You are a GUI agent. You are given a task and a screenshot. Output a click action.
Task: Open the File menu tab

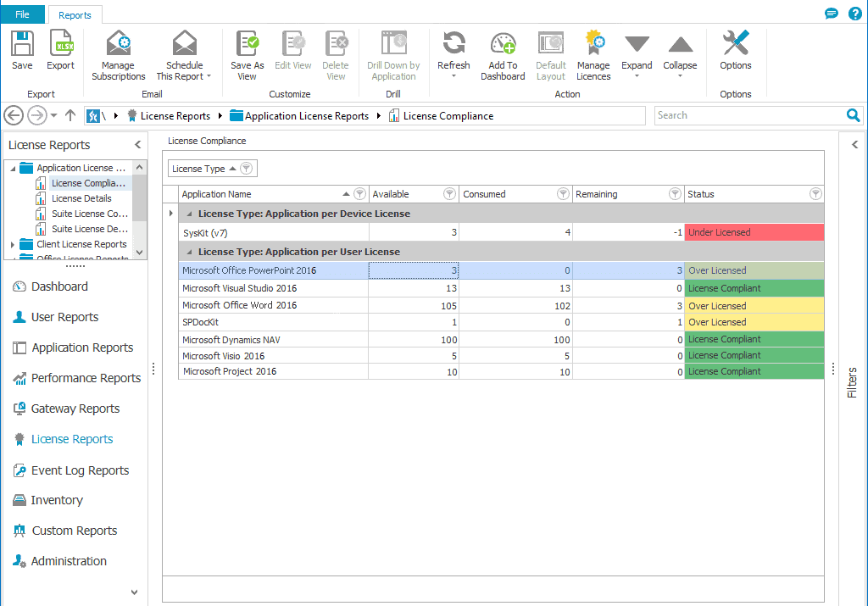pos(22,14)
